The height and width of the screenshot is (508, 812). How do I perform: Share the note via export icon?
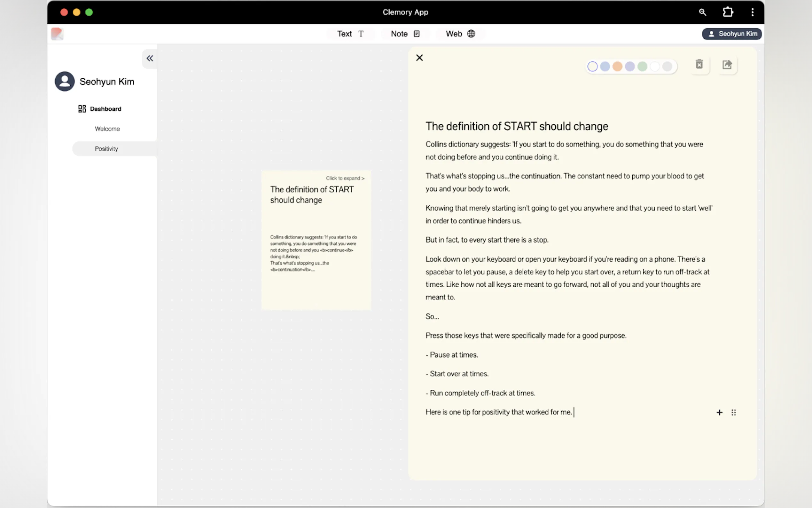(x=727, y=65)
